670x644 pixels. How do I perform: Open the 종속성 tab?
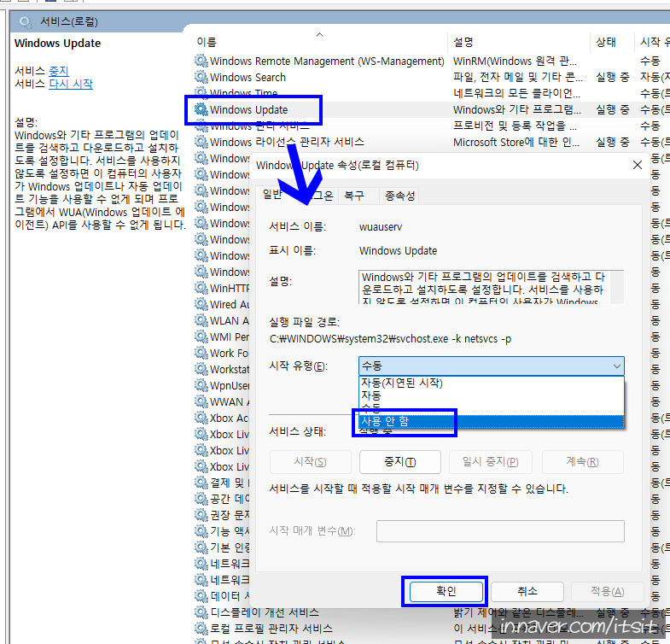point(400,196)
